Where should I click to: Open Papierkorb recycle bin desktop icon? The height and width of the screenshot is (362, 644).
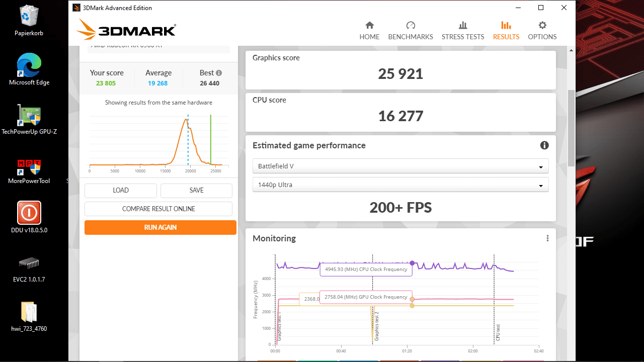29,21
